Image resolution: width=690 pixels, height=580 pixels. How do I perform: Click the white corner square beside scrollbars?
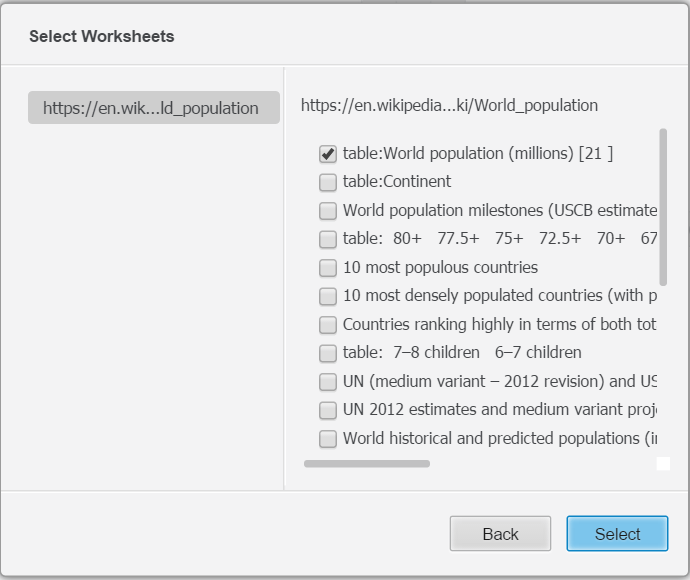[663, 464]
